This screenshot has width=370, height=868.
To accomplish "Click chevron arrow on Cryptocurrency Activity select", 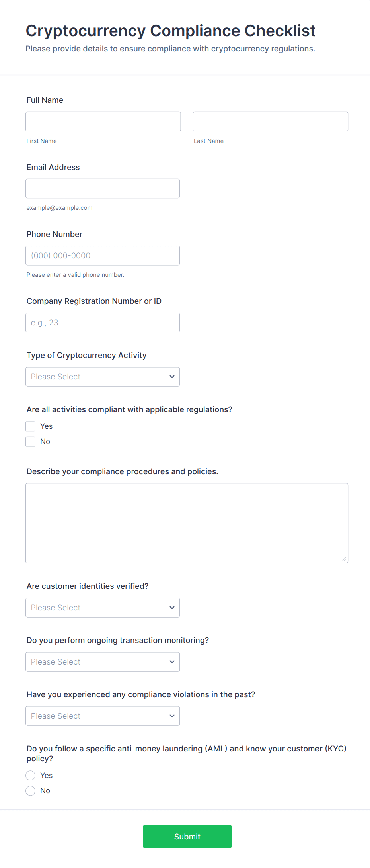I will point(172,377).
